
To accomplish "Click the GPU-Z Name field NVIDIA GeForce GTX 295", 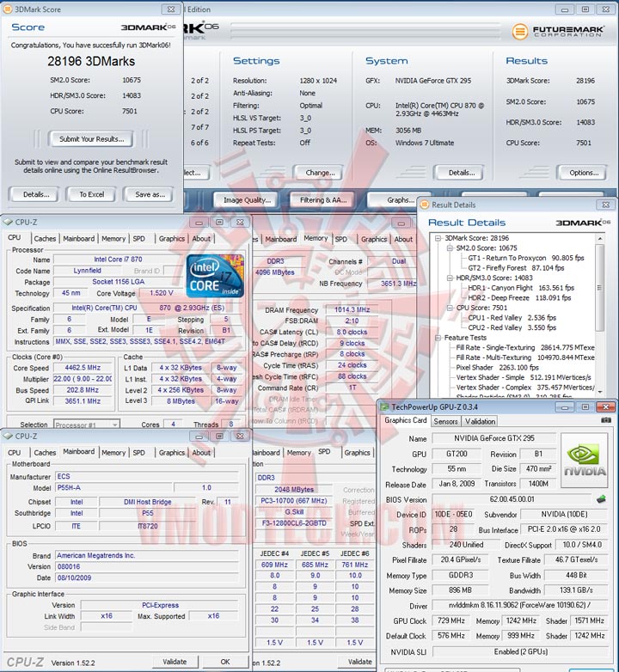I will coord(493,438).
